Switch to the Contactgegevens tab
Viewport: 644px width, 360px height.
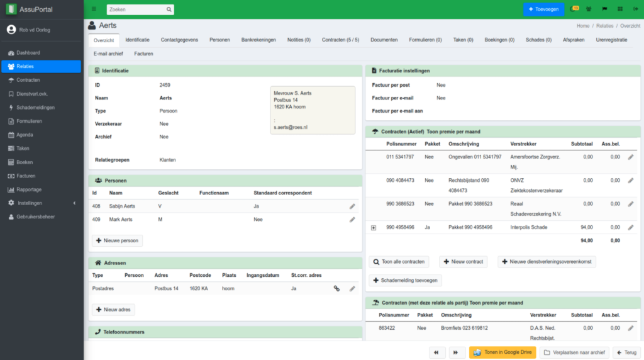[179, 40]
